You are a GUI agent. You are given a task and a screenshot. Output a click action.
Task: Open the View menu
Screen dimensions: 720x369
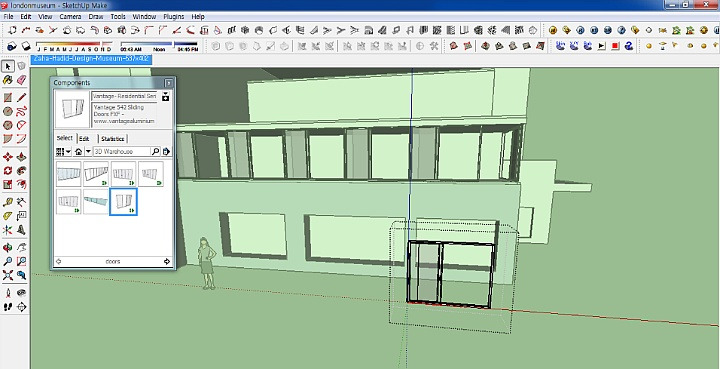click(x=45, y=17)
